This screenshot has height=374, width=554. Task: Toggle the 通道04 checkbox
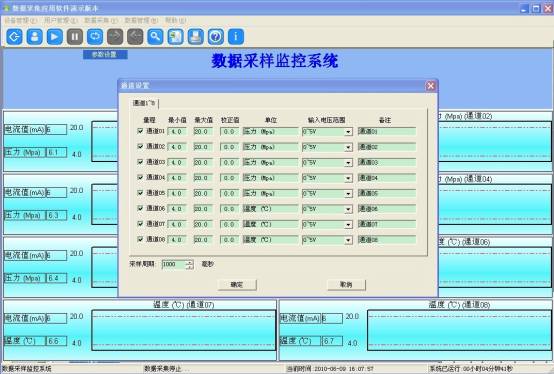pyautogui.click(x=140, y=177)
